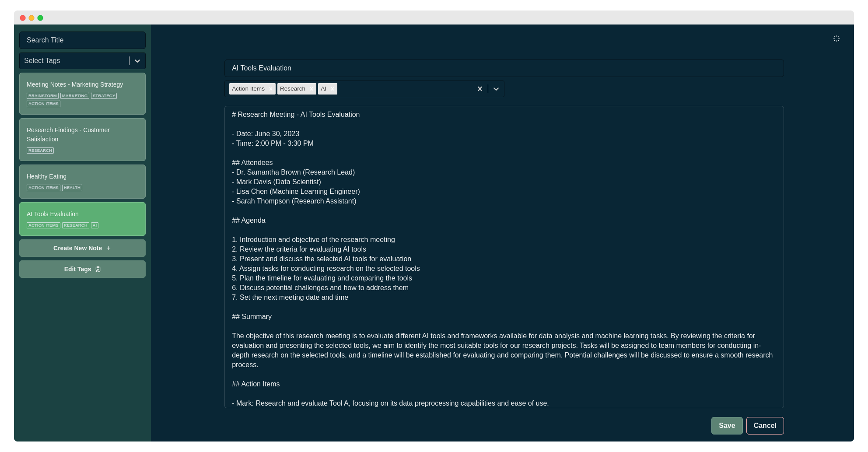Select AI Tools Evaluation note in sidebar
The width and height of the screenshot is (868, 452).
click(82, 219)
